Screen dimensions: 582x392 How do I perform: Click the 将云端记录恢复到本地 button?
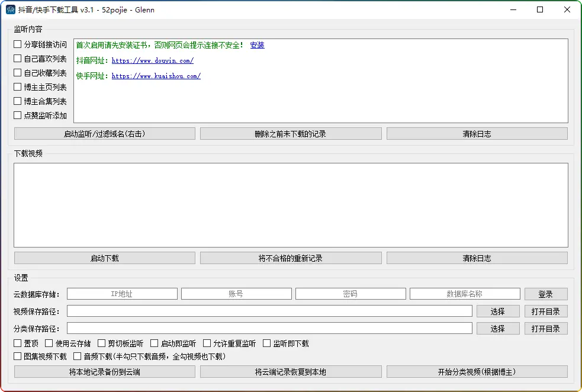(x=291, y=372)
